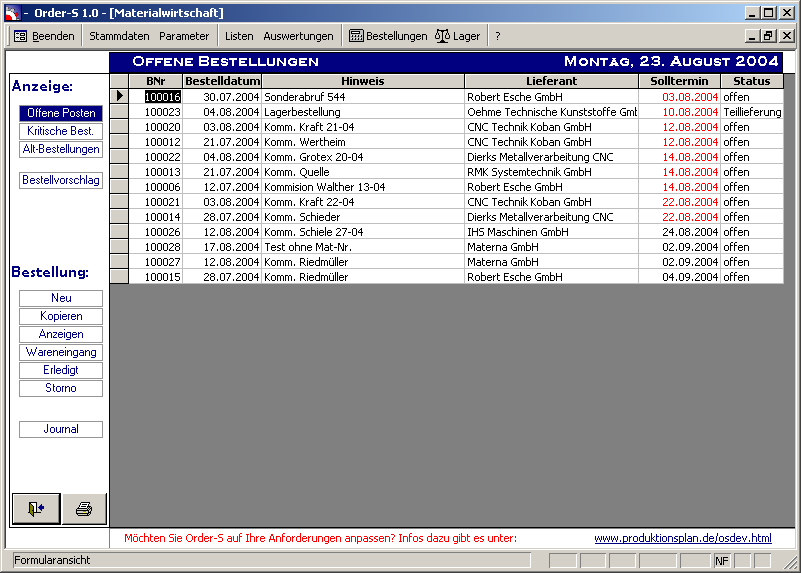Open the www.produktionsplan.de link
The height and width of the screenshot is (573, 801).
682,538
